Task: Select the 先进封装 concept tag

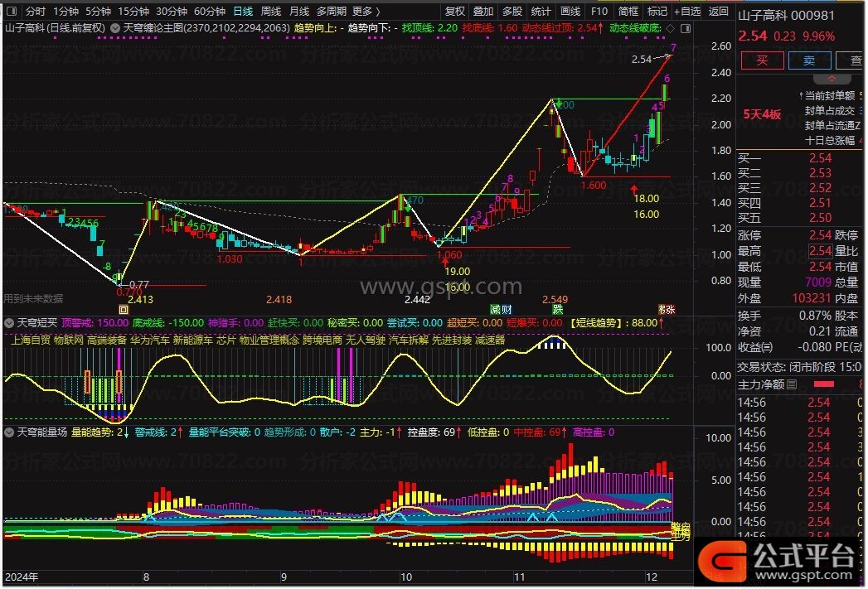Action: 452,340
